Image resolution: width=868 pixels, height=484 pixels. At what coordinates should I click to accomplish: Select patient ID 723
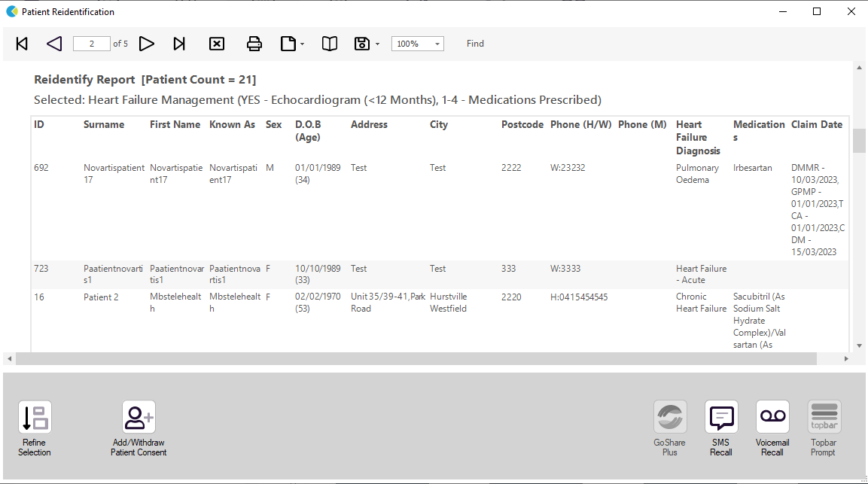[41, 269]
